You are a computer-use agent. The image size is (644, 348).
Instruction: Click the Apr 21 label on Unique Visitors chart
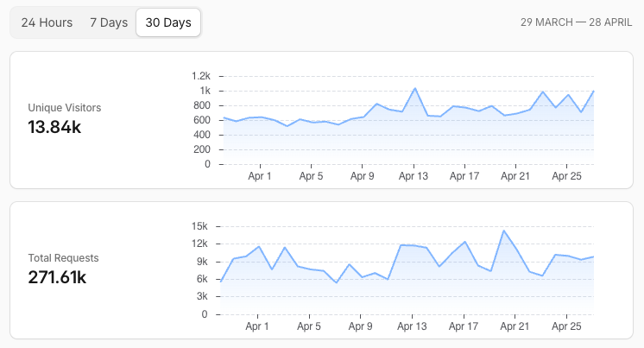click(x=515, y=176)
